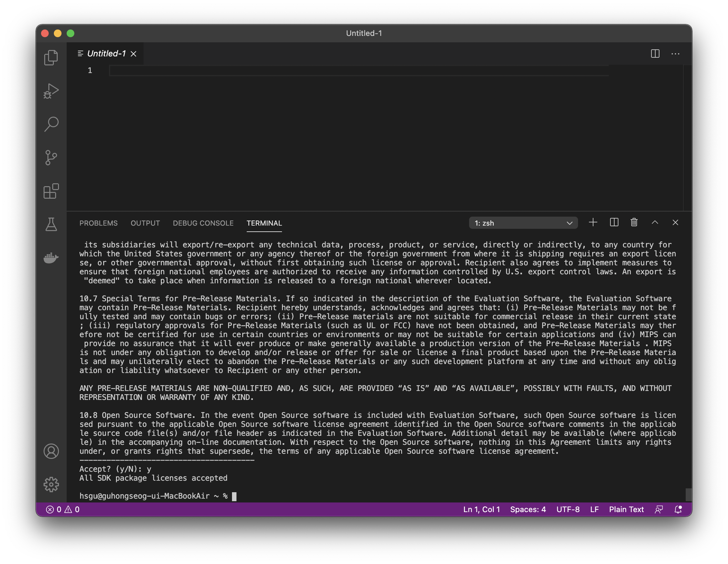Screen dimensions: 728x564
Task: Click the 'Accept? (y/N): y' line
Action: coord(115,469)
